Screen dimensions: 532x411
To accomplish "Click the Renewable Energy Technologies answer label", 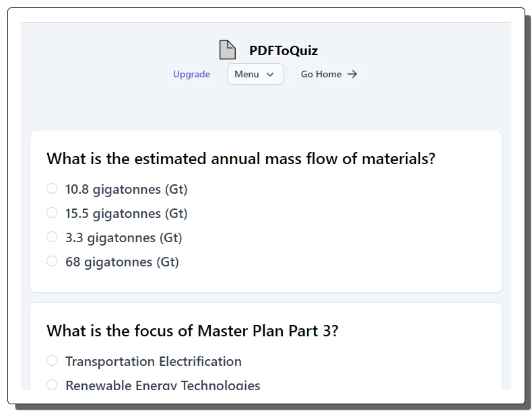I will (163, 385).
